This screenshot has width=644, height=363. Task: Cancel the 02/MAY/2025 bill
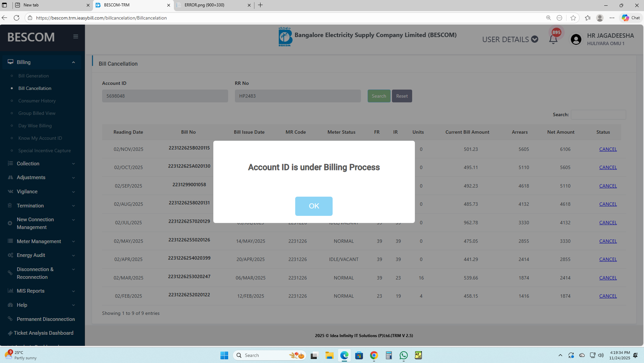click(x=608, y=241)
